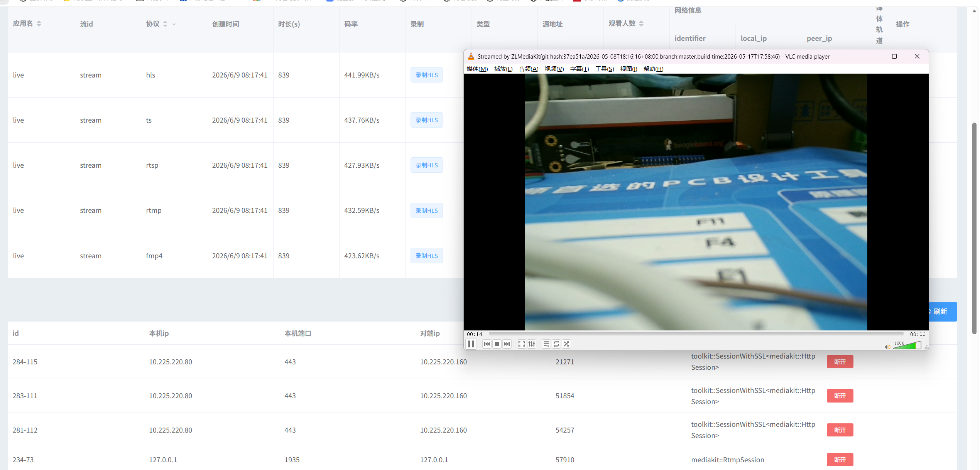The image size is (980, 470).
Task: Disconnect session 283-111 with 断开
Action: [x=840, y=396]
